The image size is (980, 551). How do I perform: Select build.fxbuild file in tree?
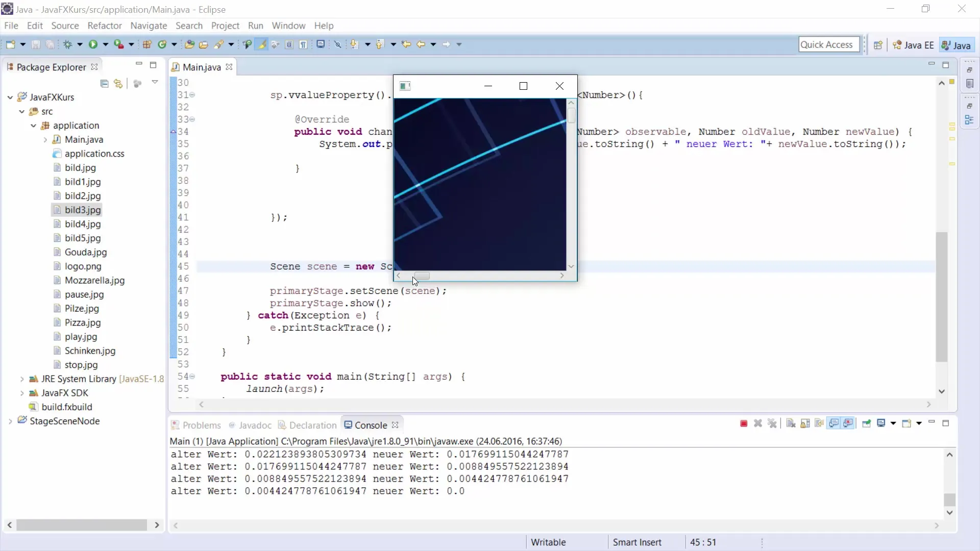(x=61, y=407)
